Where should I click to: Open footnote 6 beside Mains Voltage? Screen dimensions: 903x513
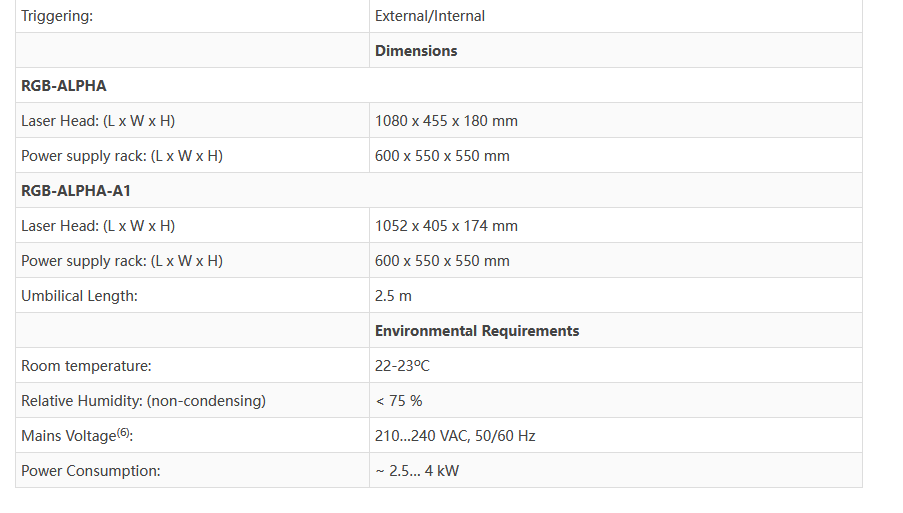(x=124, y=433)
